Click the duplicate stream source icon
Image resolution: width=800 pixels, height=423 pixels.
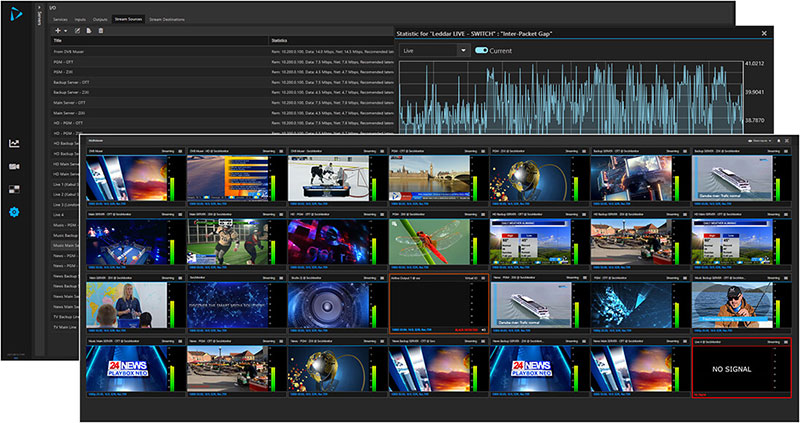click(x=88, y=31)
